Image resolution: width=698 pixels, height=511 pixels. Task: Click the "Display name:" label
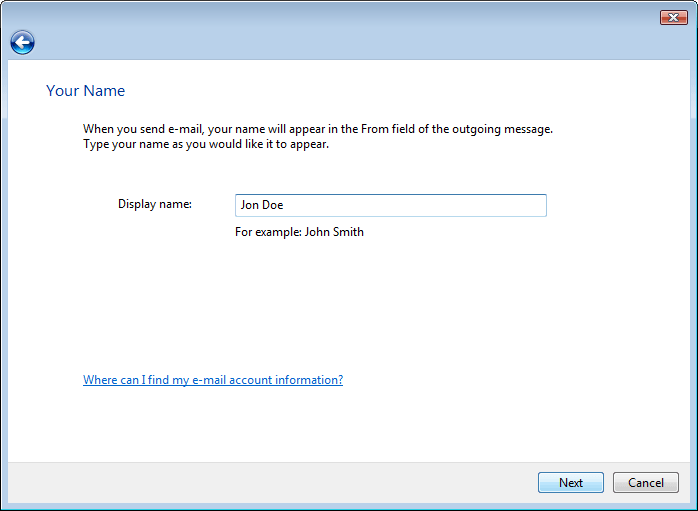[154, 204]
